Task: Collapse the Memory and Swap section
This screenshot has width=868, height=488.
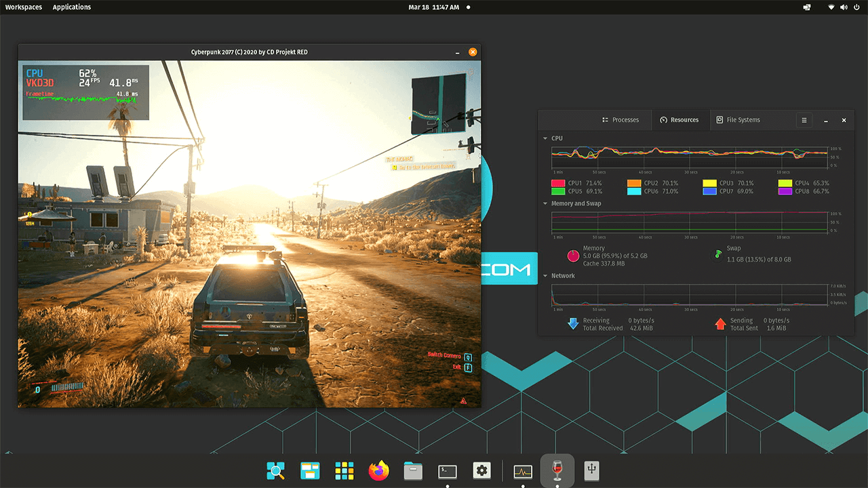Action: pos(545,203)
